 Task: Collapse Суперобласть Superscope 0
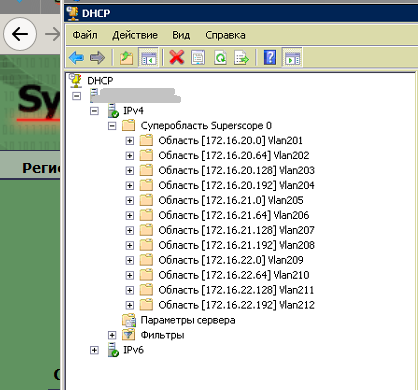112,126
